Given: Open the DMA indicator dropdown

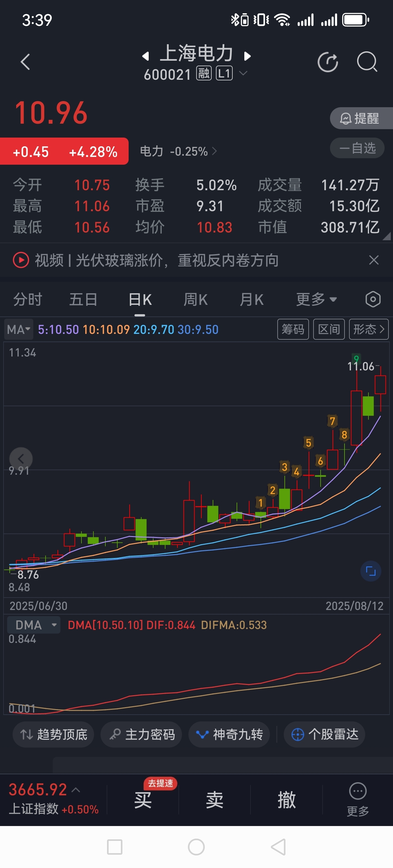Looking at the screenshot, I should point(33,625).
